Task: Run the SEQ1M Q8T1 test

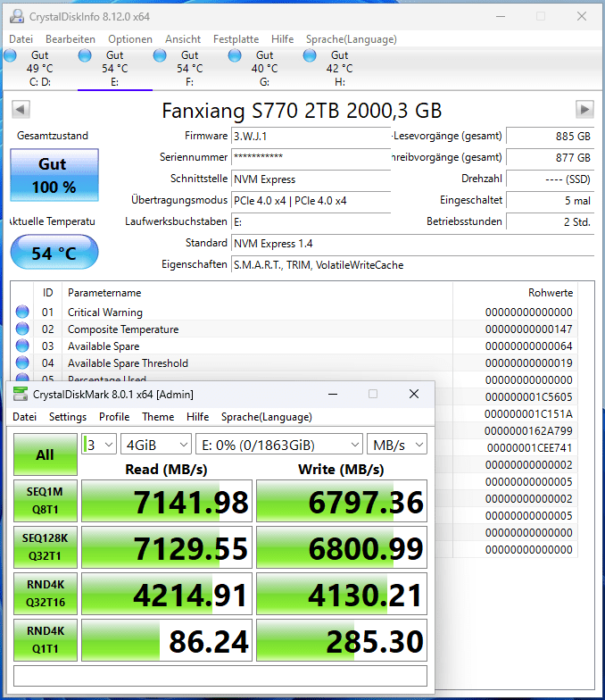Action: tap(45, 501)
